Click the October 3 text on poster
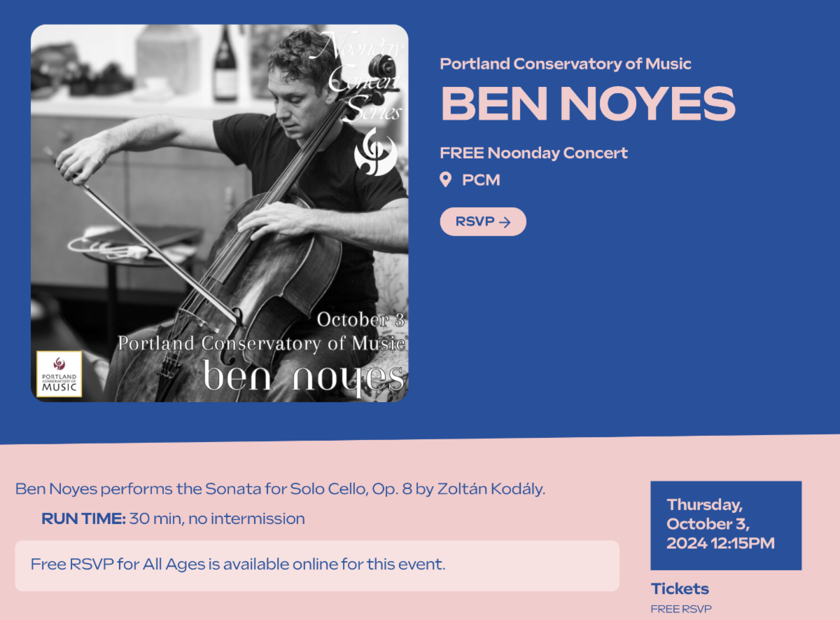 click(360, 320)
